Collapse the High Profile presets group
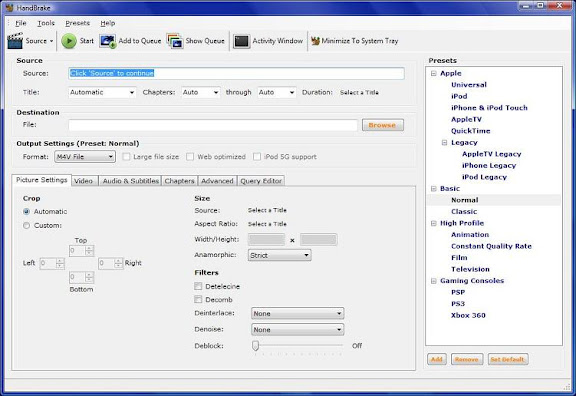Viewport: 576px width, 396px height. tap(434, 223)
